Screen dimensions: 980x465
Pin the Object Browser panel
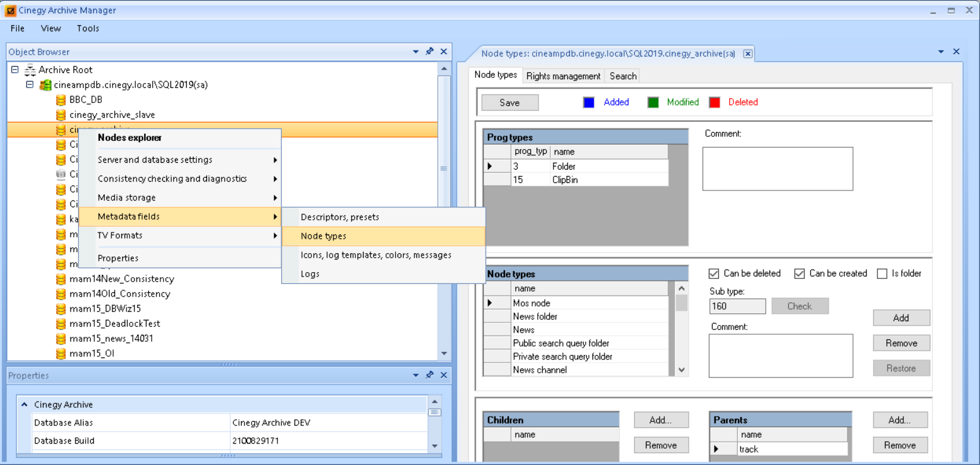430,52
